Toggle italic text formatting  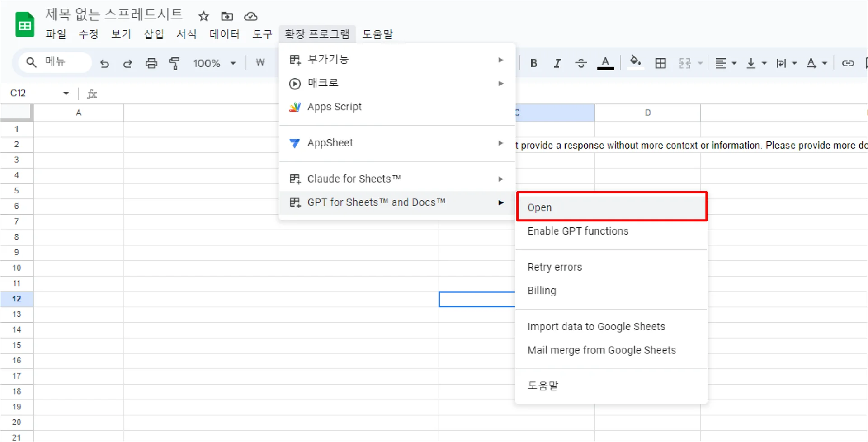(x=557, y=63)
